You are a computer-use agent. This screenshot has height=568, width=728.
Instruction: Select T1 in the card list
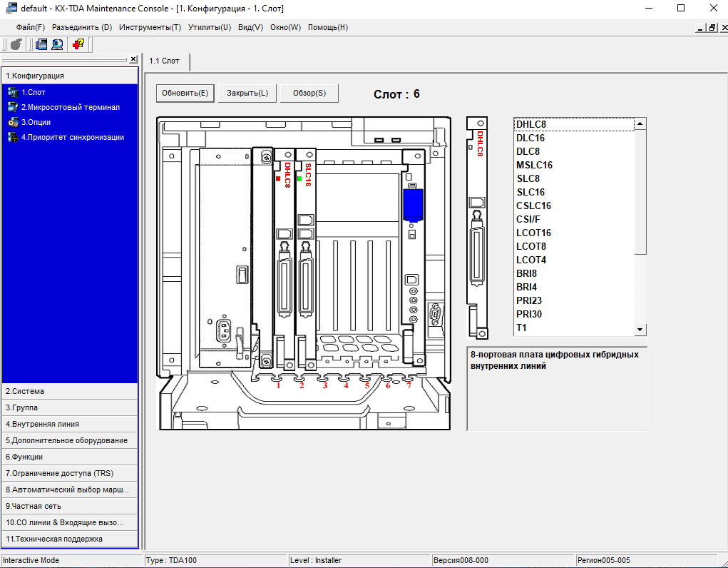pos(574,328)
